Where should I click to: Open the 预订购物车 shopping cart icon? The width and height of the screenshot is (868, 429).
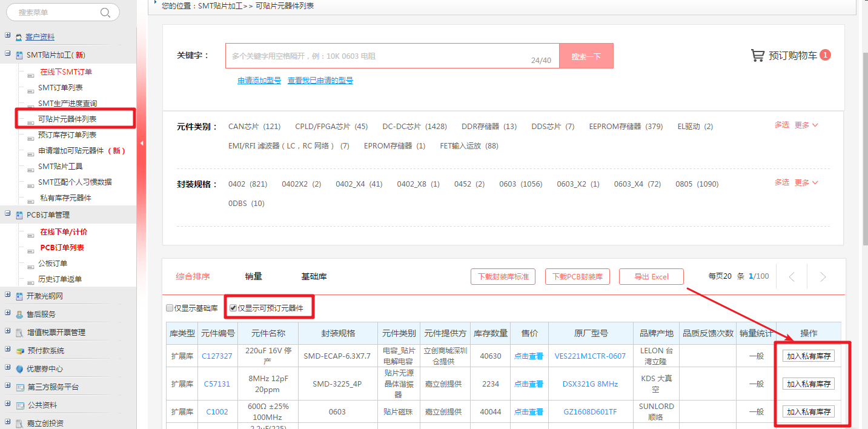(x=757, y=56)
